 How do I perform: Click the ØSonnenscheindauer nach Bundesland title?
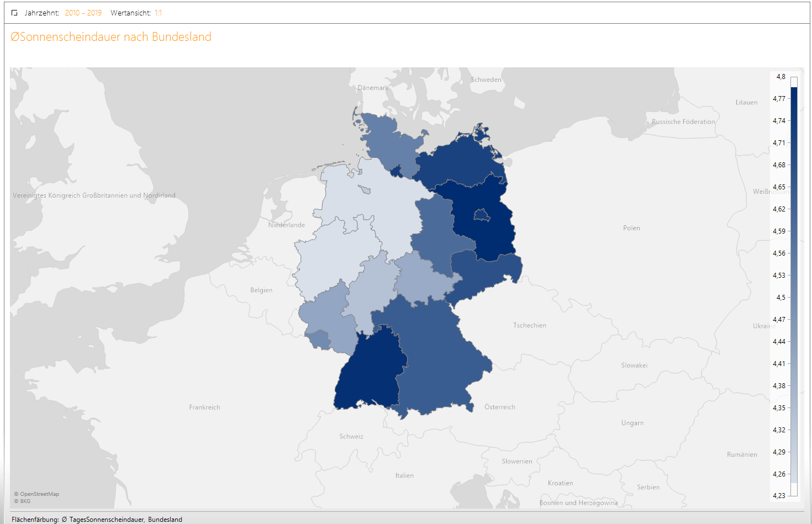tap(111, 37)
